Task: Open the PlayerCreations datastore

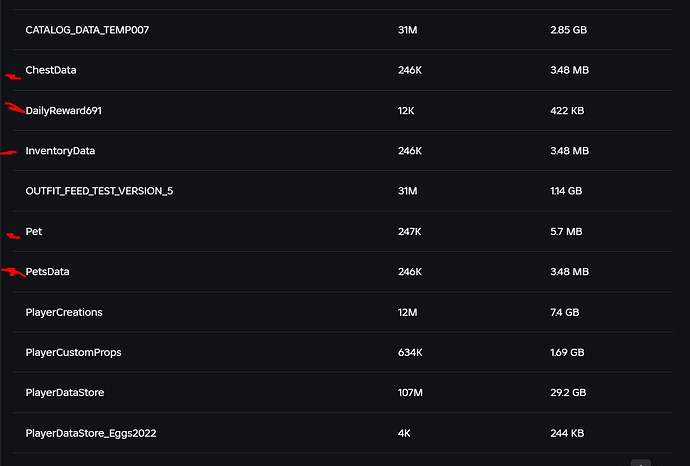Action: click(64, 312)
